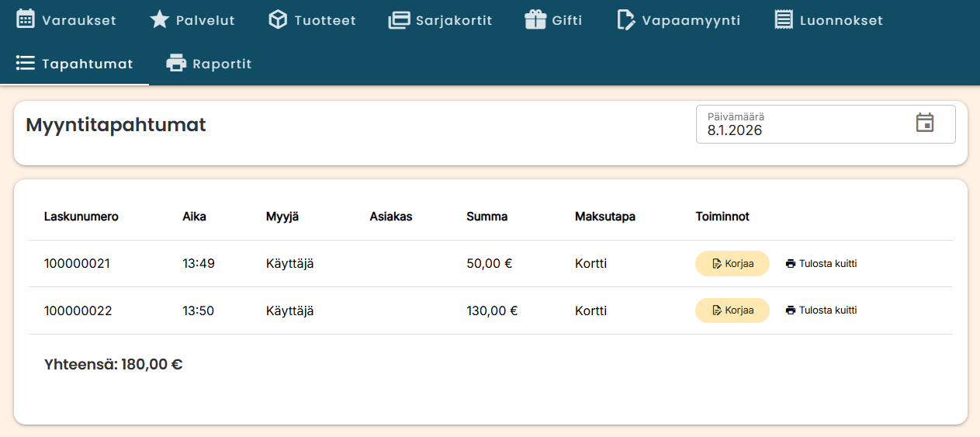Click the gift icon beside Gifti
This screenshot has width=980, height=437.
pyautogui.click(x=535, y=20)
